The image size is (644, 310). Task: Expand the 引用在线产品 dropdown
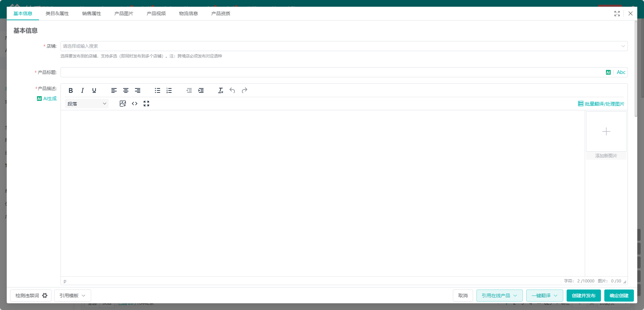(x=499, y=296)
